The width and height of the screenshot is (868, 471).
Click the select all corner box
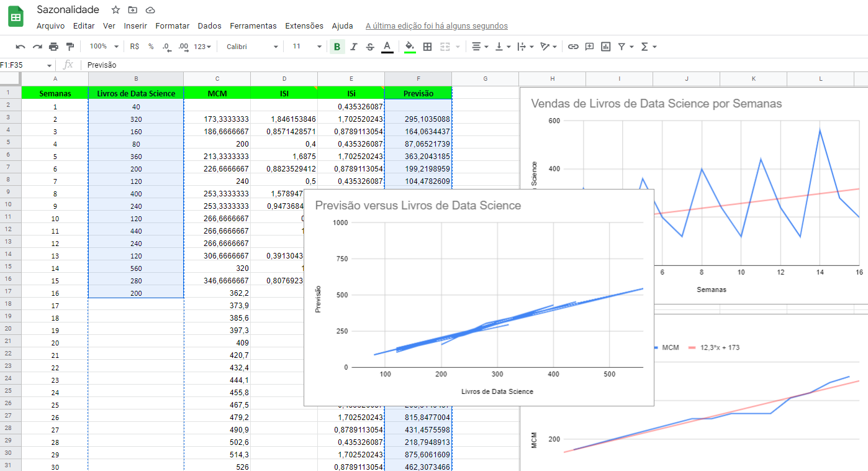[x=11, y=79]
